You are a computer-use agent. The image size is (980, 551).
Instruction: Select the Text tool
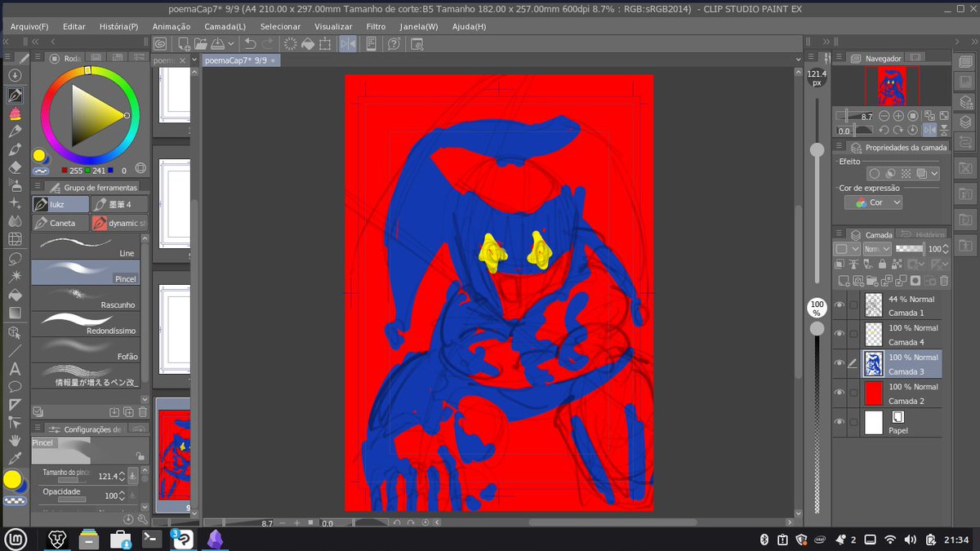tap(15, 368)
